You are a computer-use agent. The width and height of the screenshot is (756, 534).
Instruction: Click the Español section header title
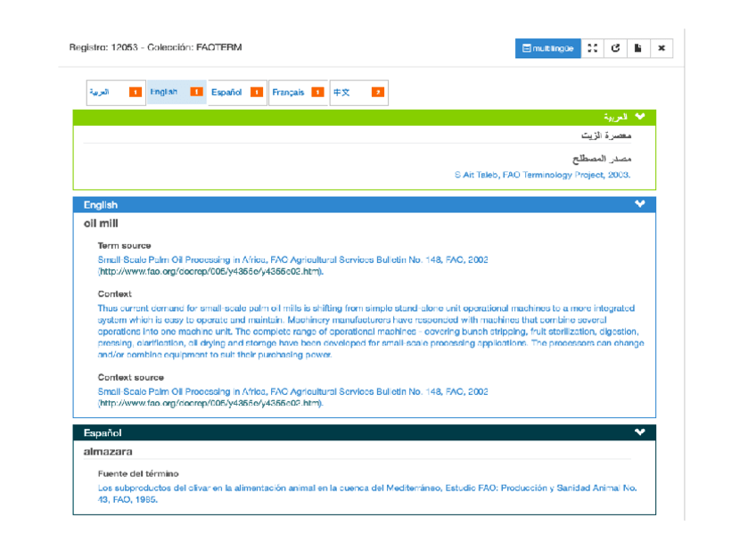point(103,432)
